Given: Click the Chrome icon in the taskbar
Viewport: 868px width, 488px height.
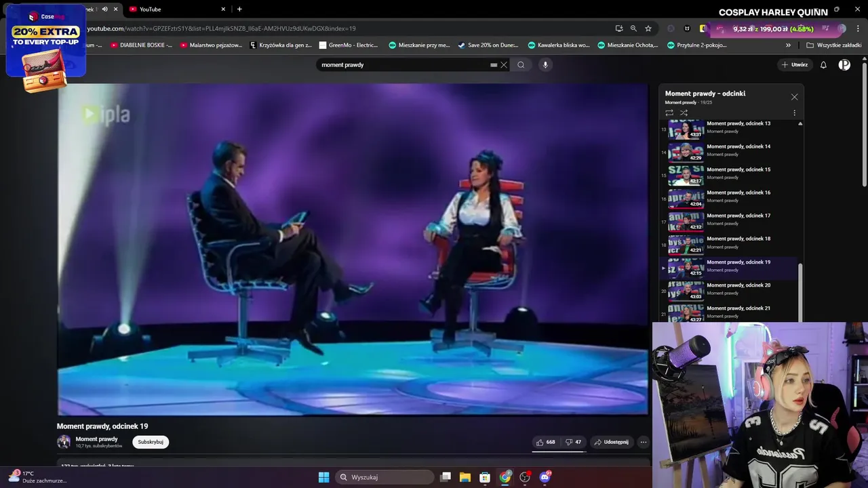Looking at the screenshot, I should 505,477.
